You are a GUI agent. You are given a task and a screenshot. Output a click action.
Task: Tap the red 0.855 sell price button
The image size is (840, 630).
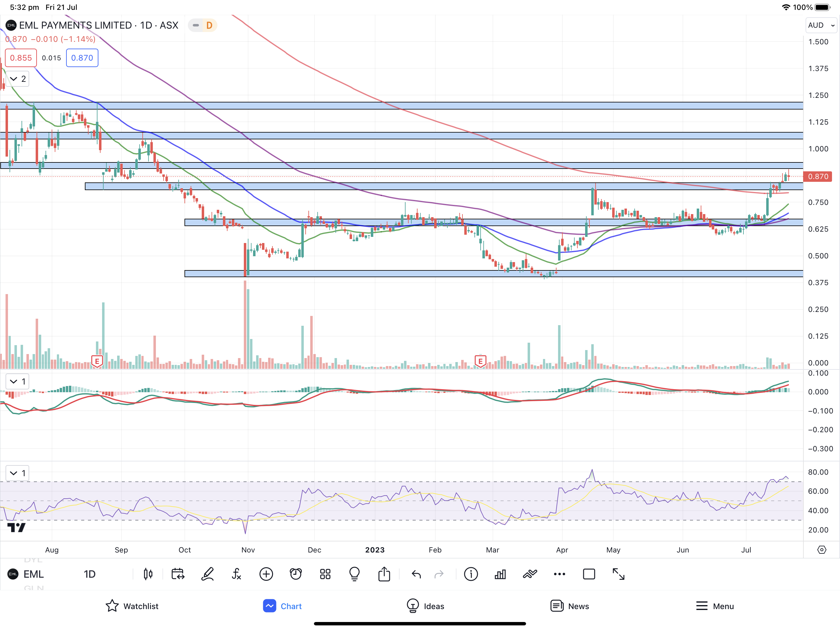coord(21,58)
